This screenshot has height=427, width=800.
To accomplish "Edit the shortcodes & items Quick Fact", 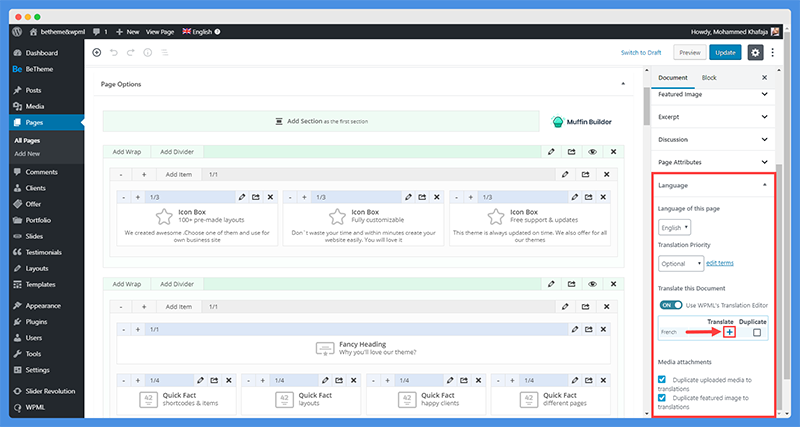I will coord(201,380).
